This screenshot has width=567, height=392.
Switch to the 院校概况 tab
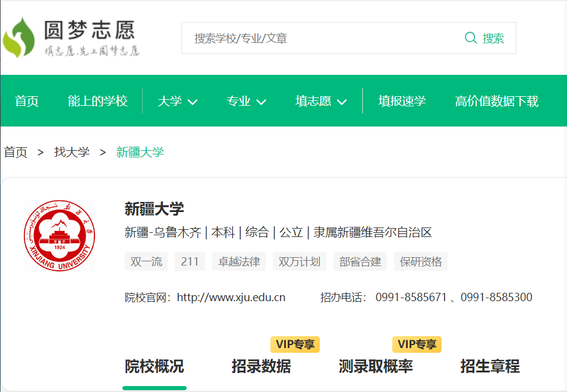155,366
